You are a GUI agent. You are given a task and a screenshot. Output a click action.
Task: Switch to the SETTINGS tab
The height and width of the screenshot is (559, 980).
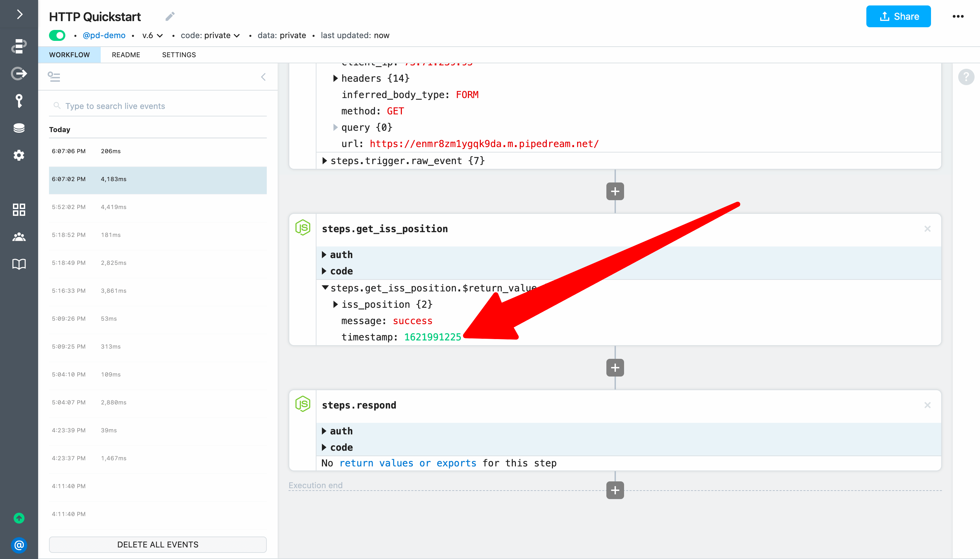(179, 55)
